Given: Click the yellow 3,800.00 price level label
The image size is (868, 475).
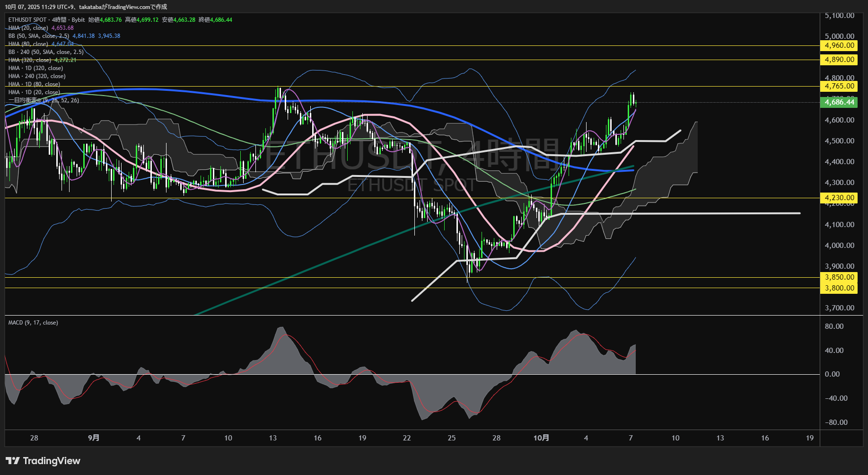Looking at the screenshot, I should 839,288.
